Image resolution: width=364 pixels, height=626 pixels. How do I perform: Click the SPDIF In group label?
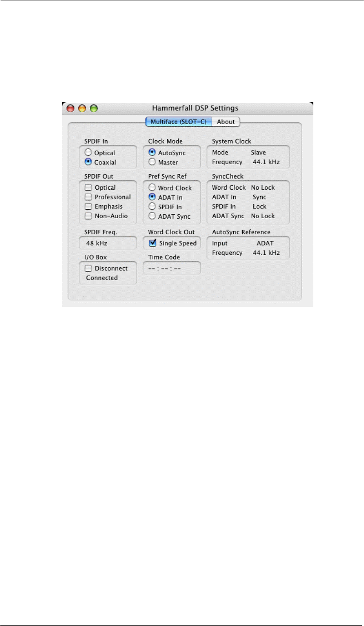pos(96,141)
